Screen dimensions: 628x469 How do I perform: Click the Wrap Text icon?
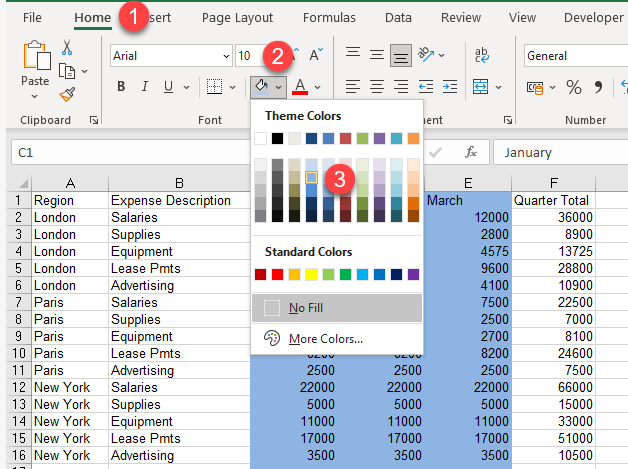point(482,56)
